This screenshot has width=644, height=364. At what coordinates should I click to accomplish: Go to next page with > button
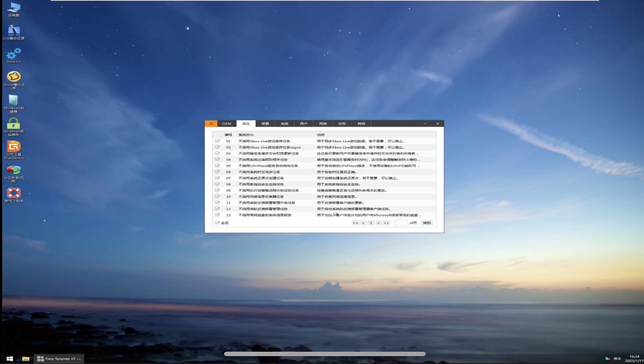point(378,223)
